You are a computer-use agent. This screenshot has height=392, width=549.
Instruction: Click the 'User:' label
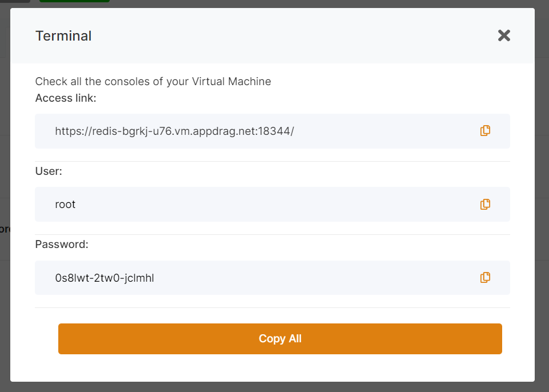tap(49, 171)
